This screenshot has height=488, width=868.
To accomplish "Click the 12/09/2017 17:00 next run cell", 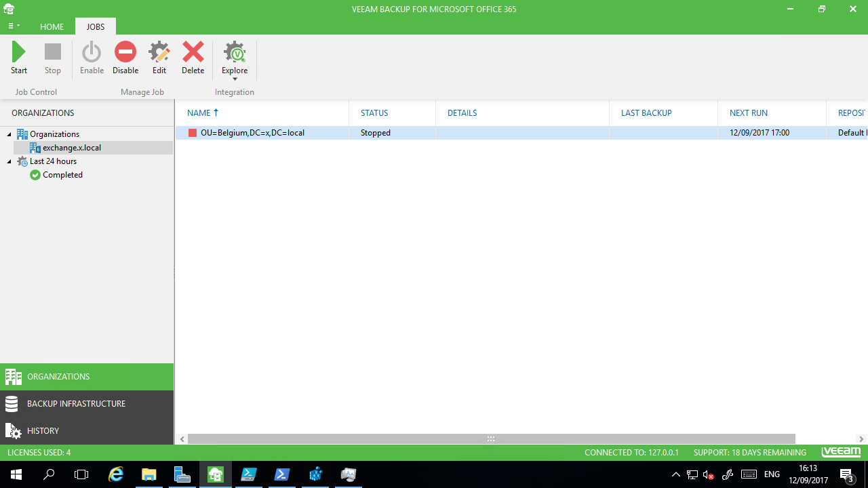I will point(759,133).
